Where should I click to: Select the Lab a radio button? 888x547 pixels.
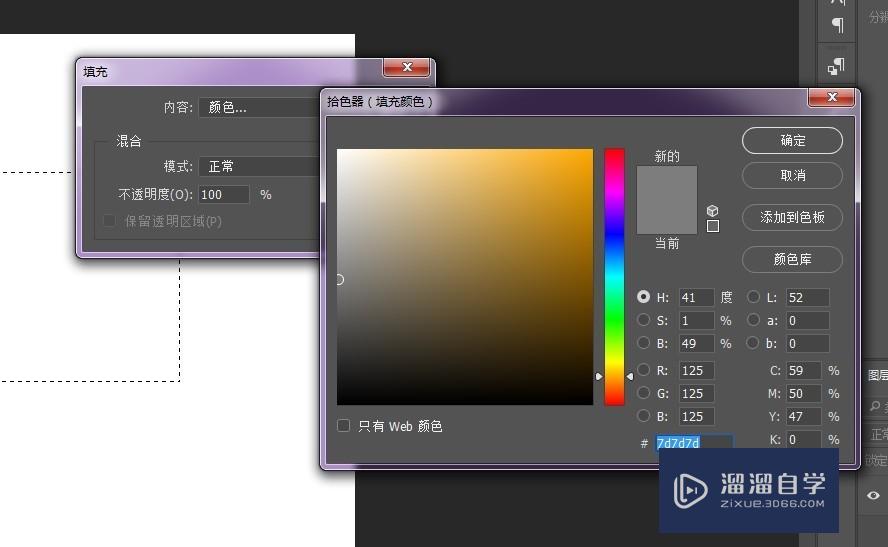tap(753, 320)
